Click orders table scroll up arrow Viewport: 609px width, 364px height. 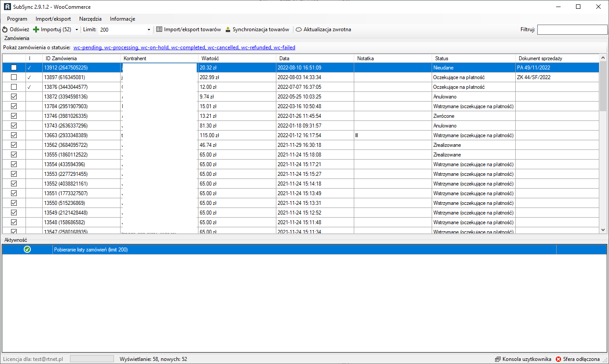point(603,58)
